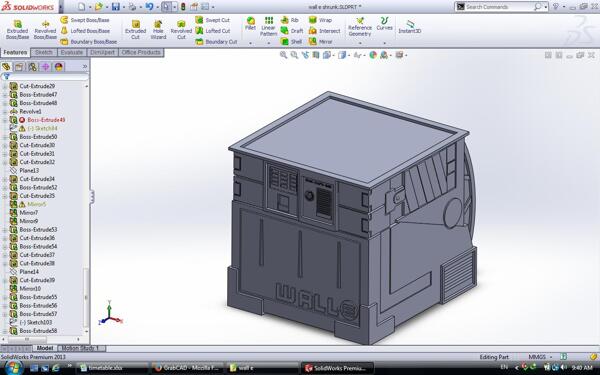
Task: Open the ConfigurationManager panel tab icon
Action: pyautogui.click(x=32, y=67)
